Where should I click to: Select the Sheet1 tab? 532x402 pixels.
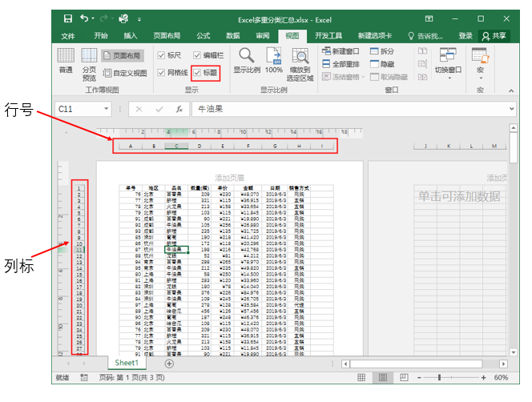(127, 363)
